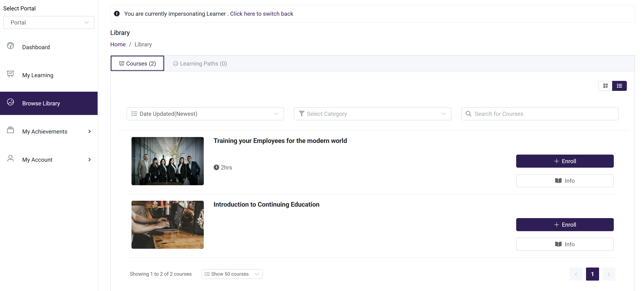Click the search magnifier icon in the course search
This screenshot has height=291, width=644.
468,114
